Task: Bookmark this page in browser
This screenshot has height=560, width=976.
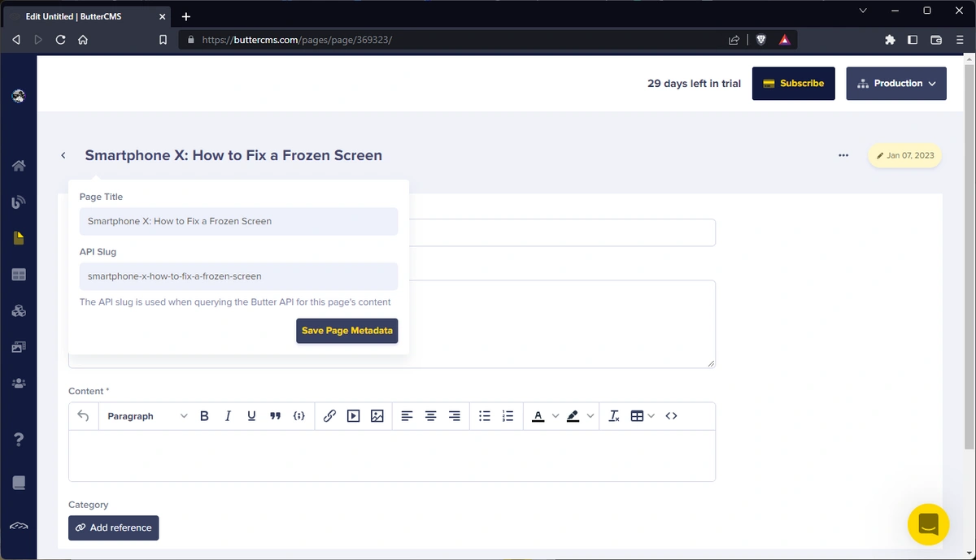Action: click(163, 39)
